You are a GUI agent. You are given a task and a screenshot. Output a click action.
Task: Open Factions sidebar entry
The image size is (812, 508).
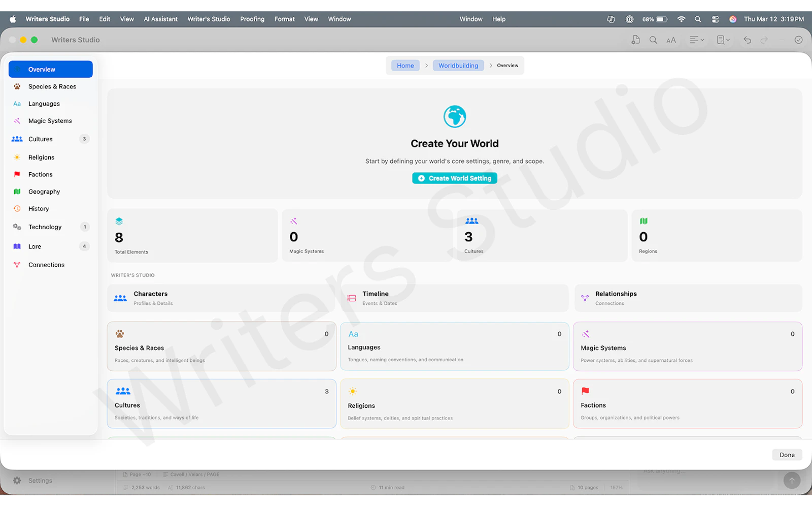51,174
